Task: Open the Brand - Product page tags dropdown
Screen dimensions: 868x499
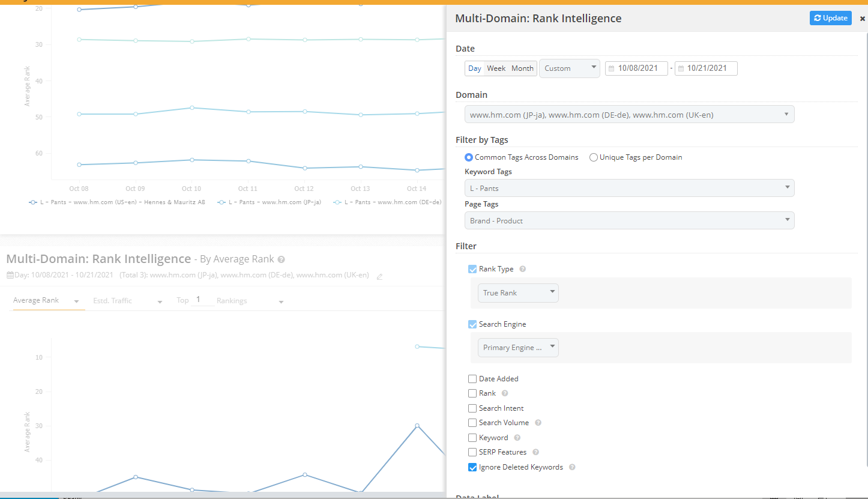Action: coord(629,220)
